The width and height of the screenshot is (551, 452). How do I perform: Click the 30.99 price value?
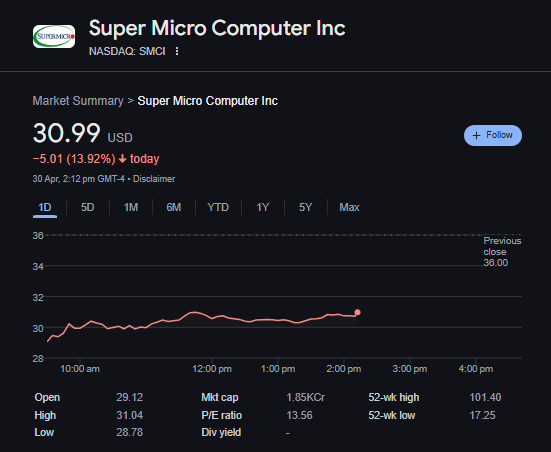click(x=67, y=133)
